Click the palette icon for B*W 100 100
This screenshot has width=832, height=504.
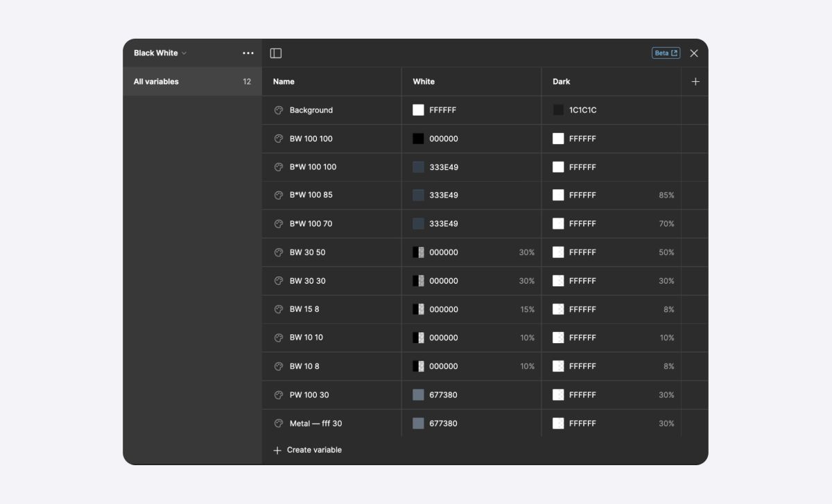pyautogui.click(x=279, y=167)
